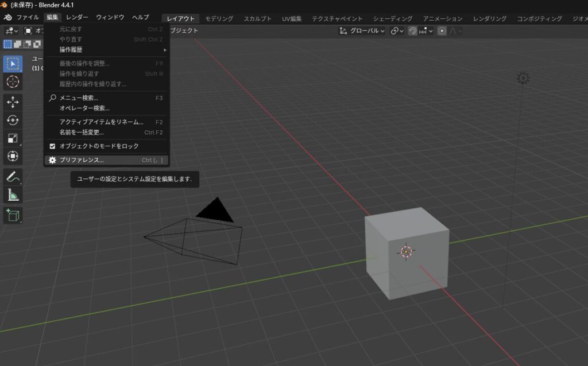Open プリファレンス... from the edit menu

[x=82, y=160]
